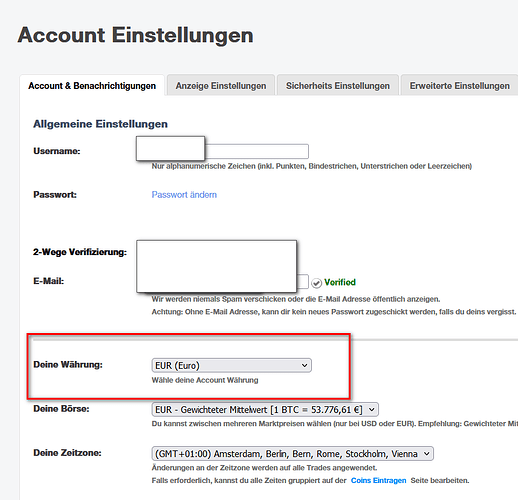This screenshot has width=518, height=500.
Task: Follow the Passwort ändern link
Action: tap(184, 195)
